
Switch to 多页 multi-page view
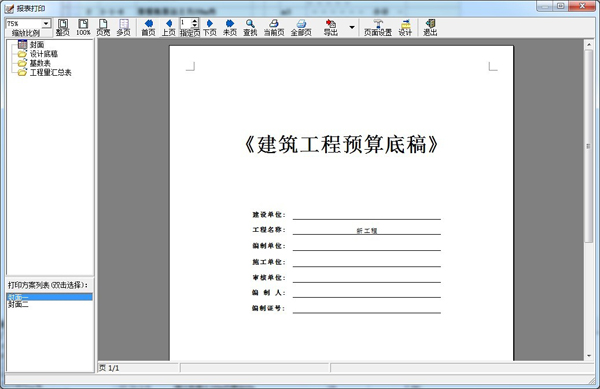tap(124, 28)
